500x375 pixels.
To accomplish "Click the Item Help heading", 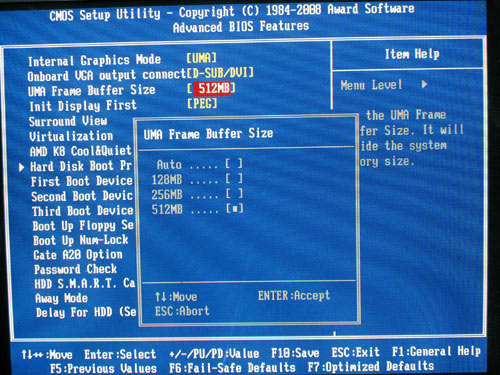I will click(412, 54).
